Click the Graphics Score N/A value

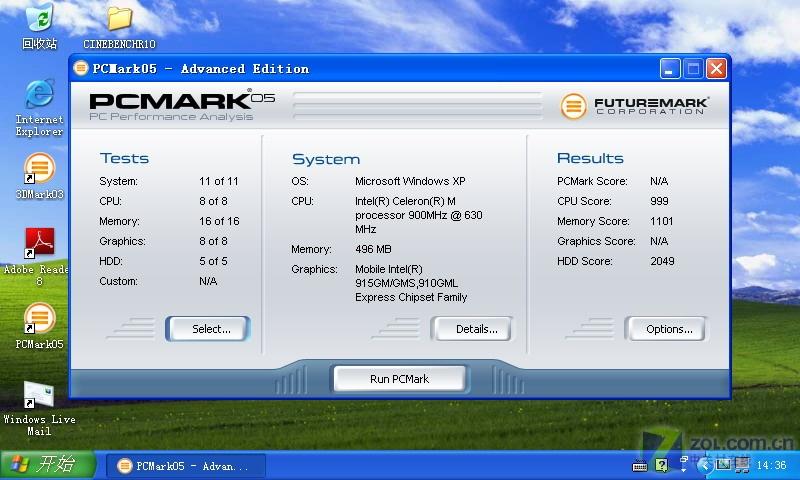point(659,241)
